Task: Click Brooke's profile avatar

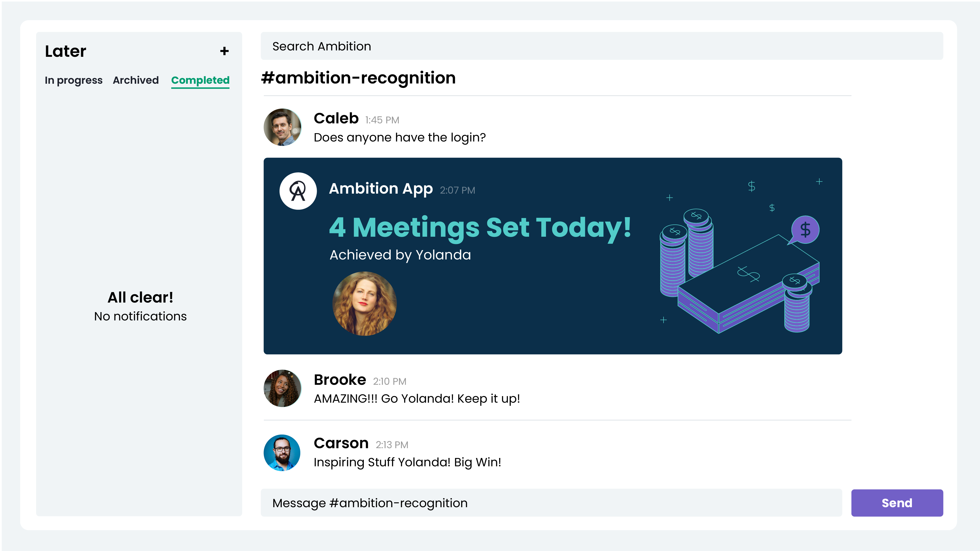Action: pos(282,388)
